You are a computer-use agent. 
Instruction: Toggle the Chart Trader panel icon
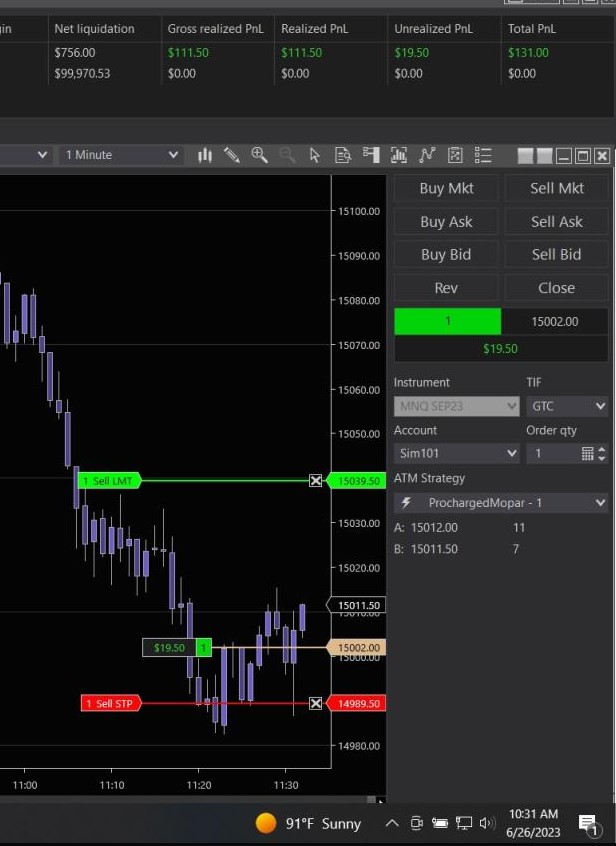[371, 155]
